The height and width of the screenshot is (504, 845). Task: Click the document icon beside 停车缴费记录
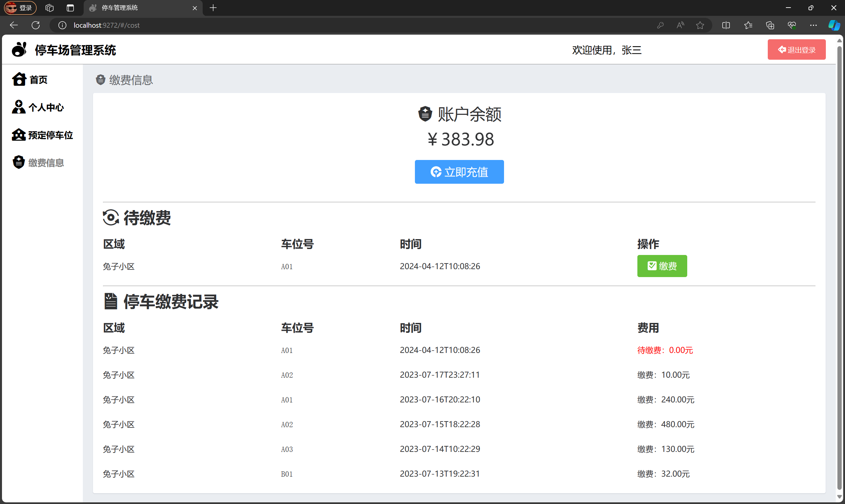[x=111, y=301]
